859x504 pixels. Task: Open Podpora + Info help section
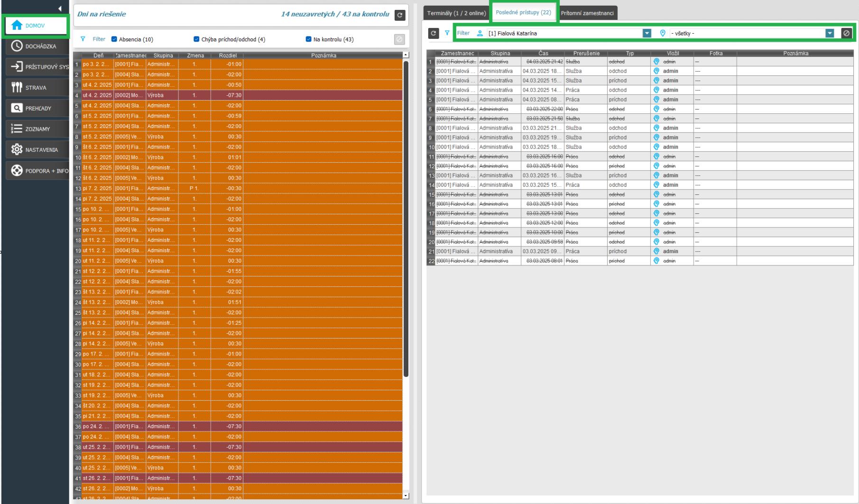click(x=37, y=171)
